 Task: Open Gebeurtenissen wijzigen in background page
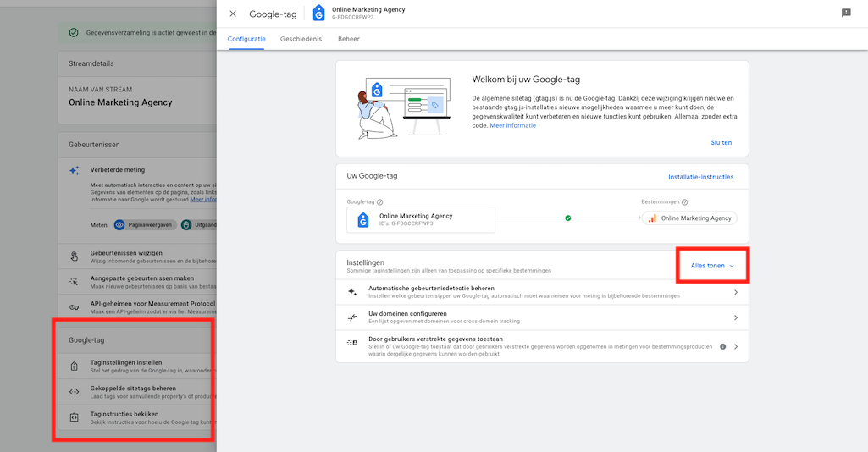point(137,256)
